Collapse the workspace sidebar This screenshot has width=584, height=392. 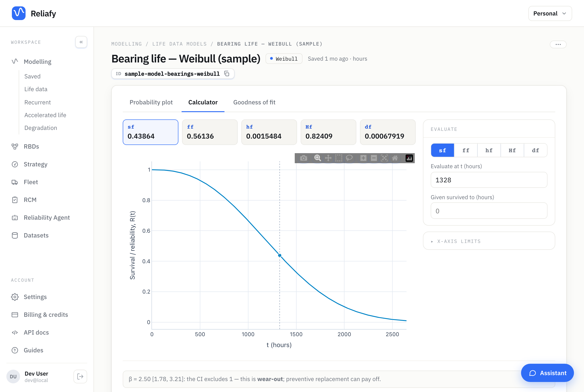point(81,42)
